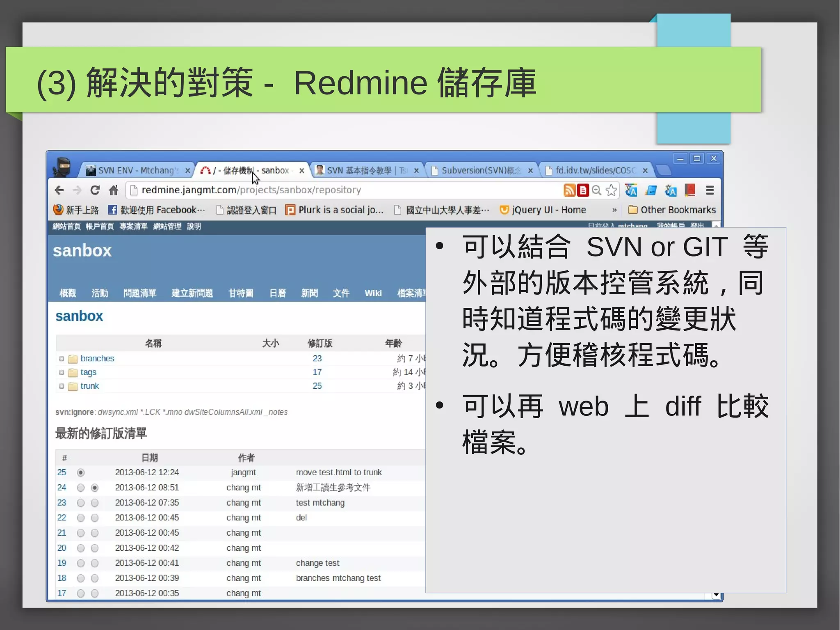Image resolution: width=840 pixels, height=630 pixels.
Task: Click the first translate extension icon
Action: pyautogui.click(x=631, y=190)
